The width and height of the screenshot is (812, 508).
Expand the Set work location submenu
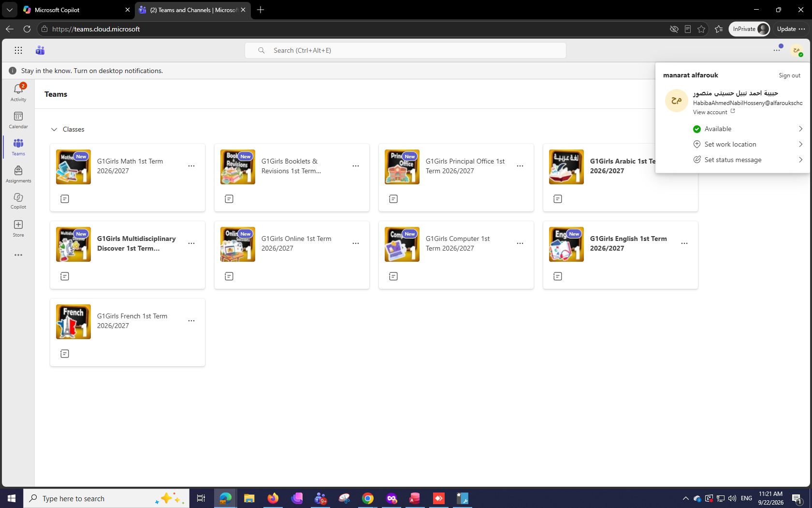(x=747, y=144)
